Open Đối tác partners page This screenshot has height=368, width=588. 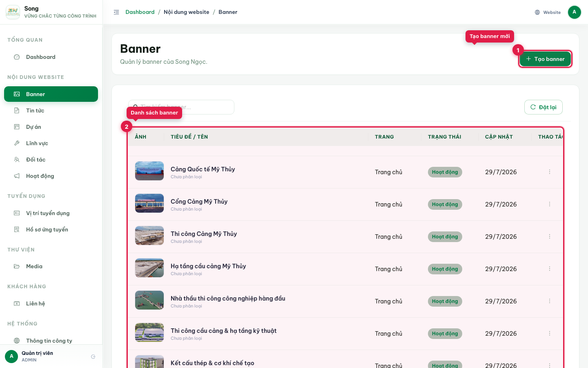point(51,159)
